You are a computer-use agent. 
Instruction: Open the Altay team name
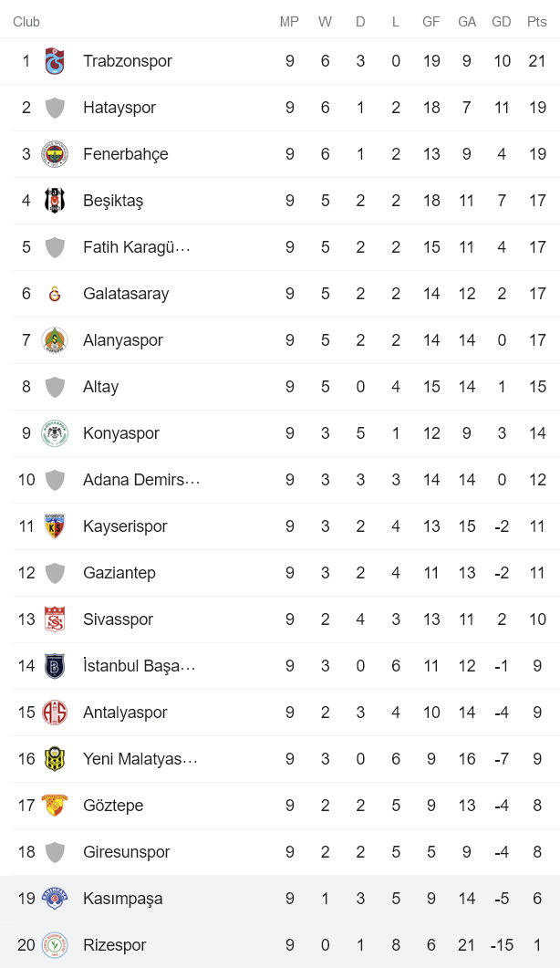[x=100, y=387]
